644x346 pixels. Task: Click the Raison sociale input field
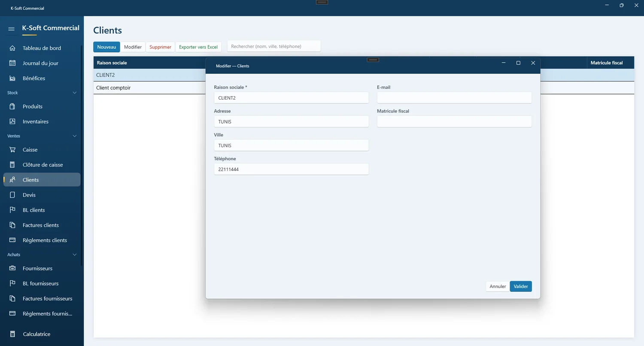[x=292, y=98]
